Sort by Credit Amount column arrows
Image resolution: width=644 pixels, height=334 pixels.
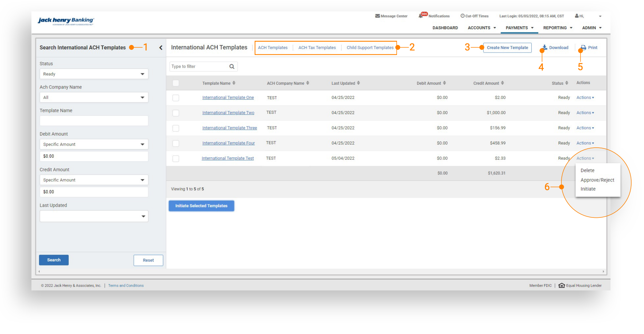pos(502,83)
